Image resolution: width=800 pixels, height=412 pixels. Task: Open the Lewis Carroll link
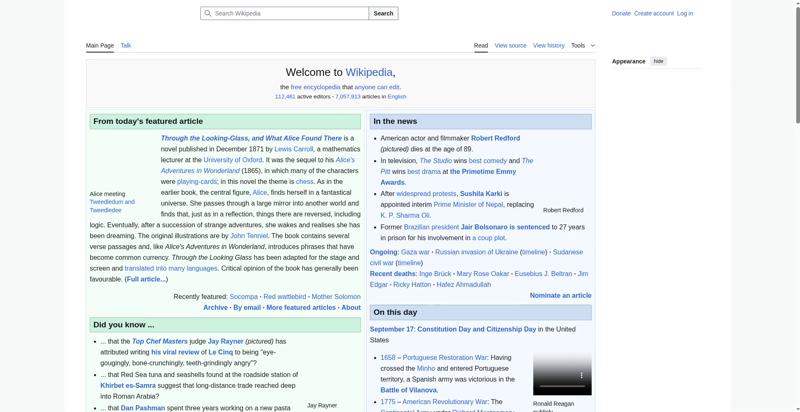[x=293, y=149]
